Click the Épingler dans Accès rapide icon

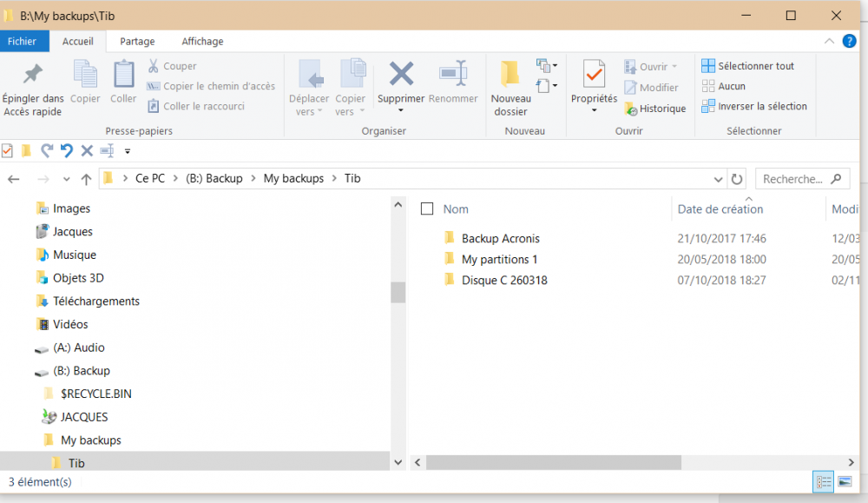[x=33, y=75]
